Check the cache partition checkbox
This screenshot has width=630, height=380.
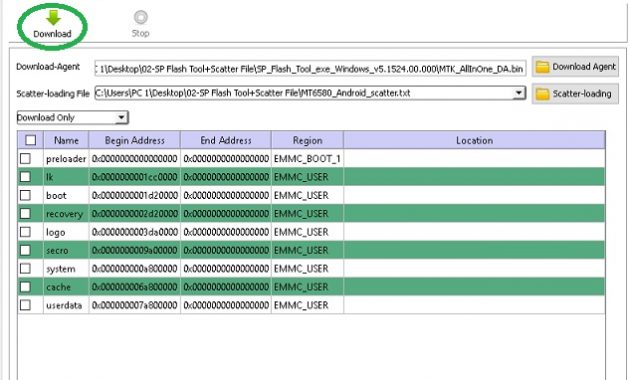25,287
